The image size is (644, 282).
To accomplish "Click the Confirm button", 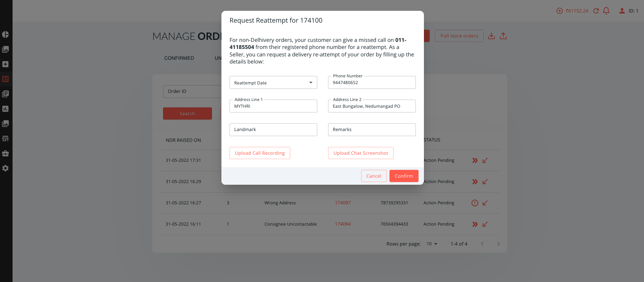I will 404,176.
